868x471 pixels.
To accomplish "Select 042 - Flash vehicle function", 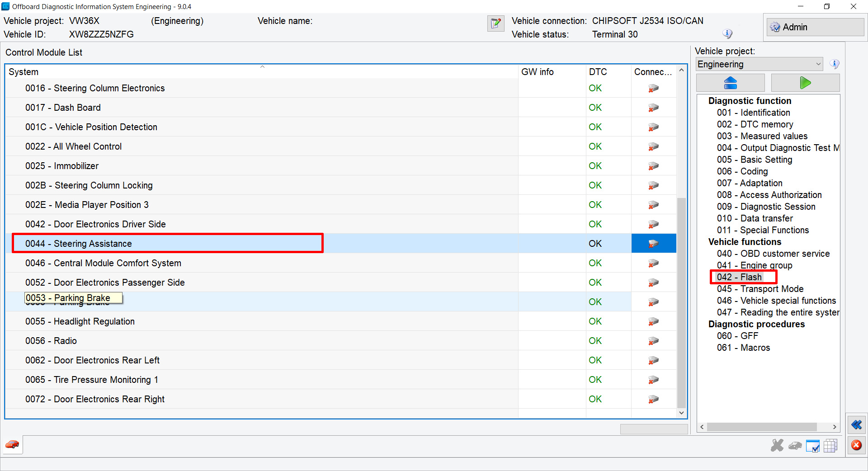I will point(739,277).
